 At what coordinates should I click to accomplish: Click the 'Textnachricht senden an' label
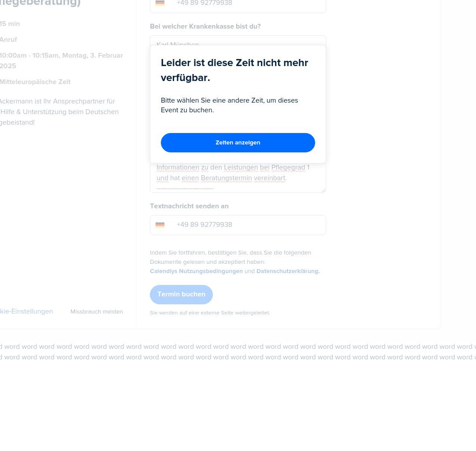(x=189, y=206)
